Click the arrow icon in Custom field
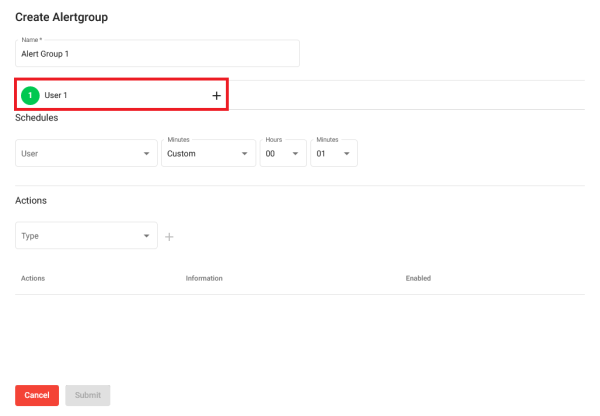Viewport: 600px width, 416px height. (x=245, y=153)
